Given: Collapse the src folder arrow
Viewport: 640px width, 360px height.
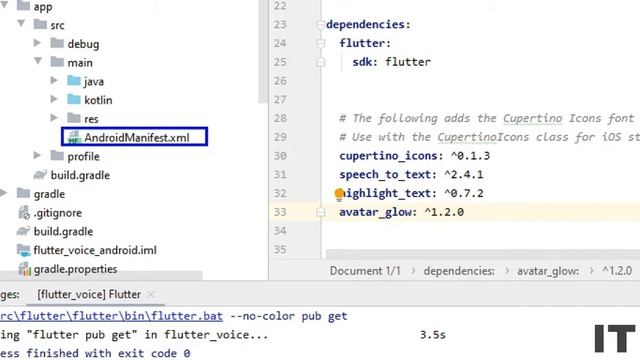Looking at the screenshot, I should (x=21, y=23).
